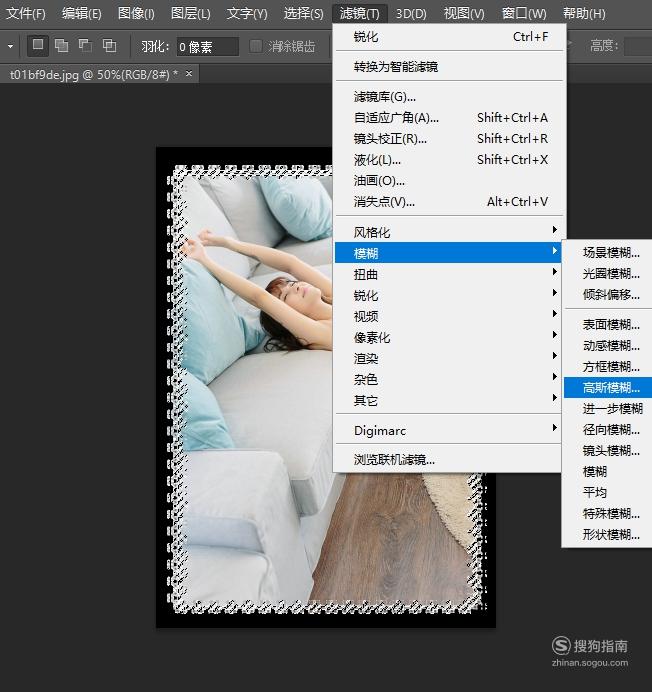Choose 油画(O)... oil paint filter
The image size is (652, 692).
449,181
